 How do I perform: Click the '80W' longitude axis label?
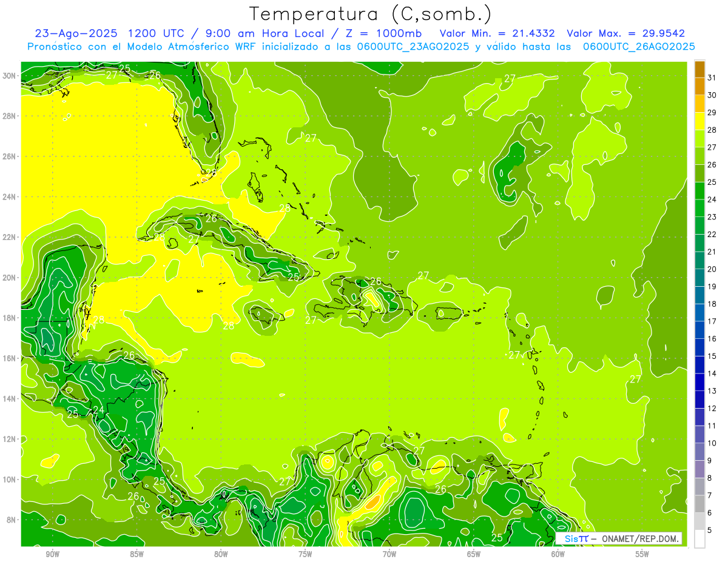(221, 554)
